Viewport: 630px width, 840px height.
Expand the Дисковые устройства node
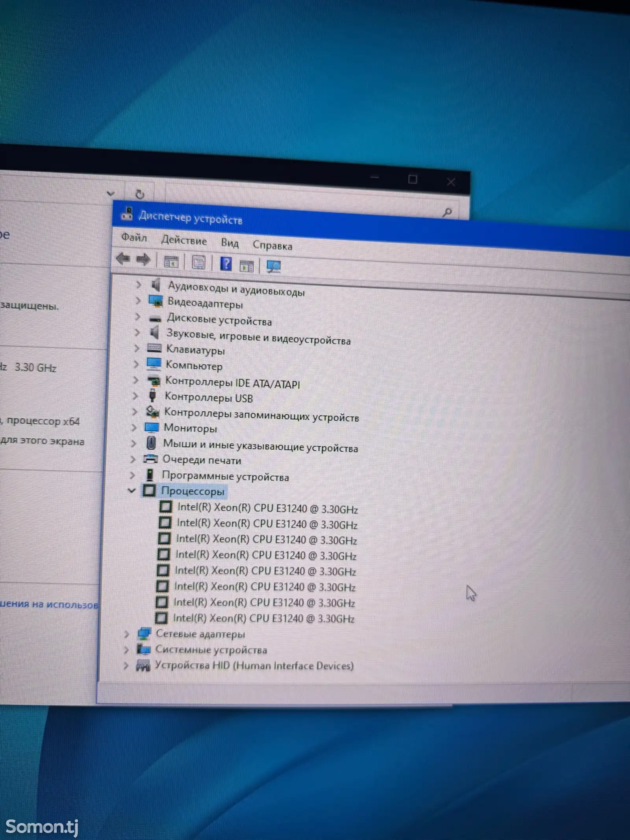click(x=138, y=316)
